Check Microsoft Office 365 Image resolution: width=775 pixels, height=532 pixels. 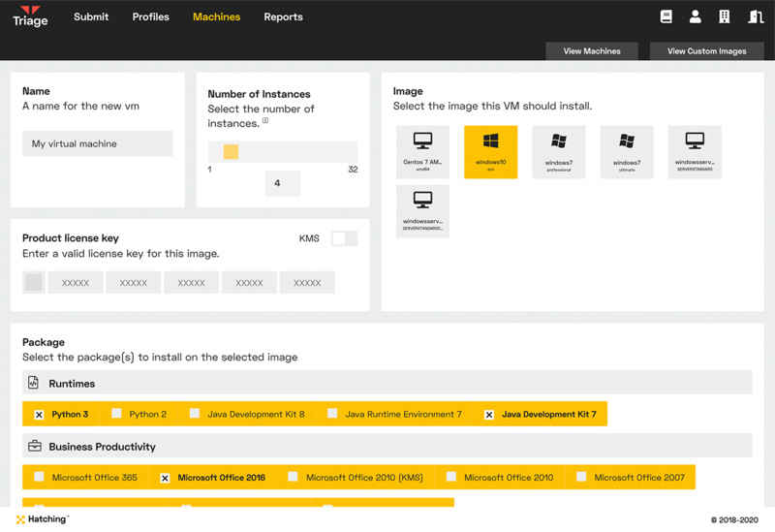pyautogui.click(x=39, y=477)
